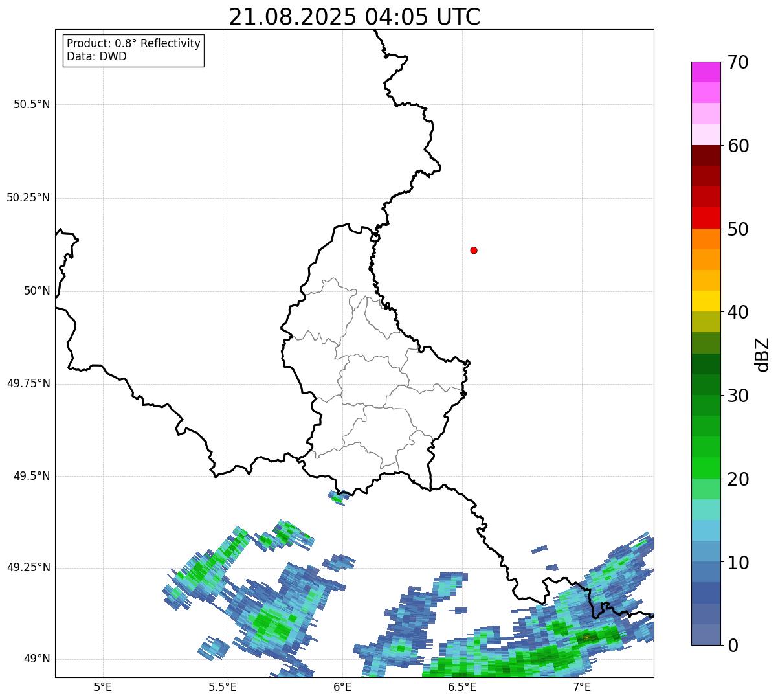This screenshot has width=778, height=700.
Task: Click the colorbar 30 tick label
Action: pos(738,396)
